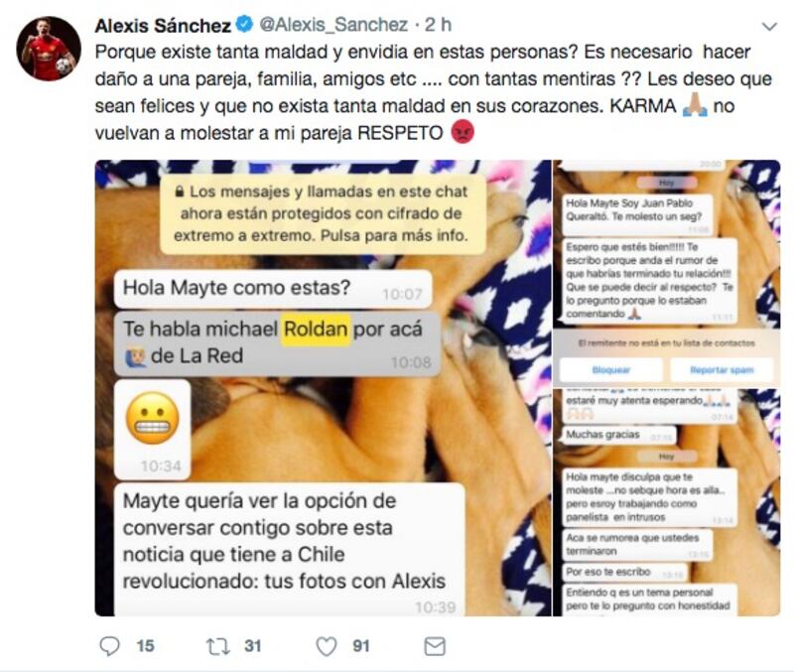Click the praying hands emoji after KARMA
Image resolution: width=794 pixels, height=672 pixels.
pyautogui.click(x=695, y=105)
